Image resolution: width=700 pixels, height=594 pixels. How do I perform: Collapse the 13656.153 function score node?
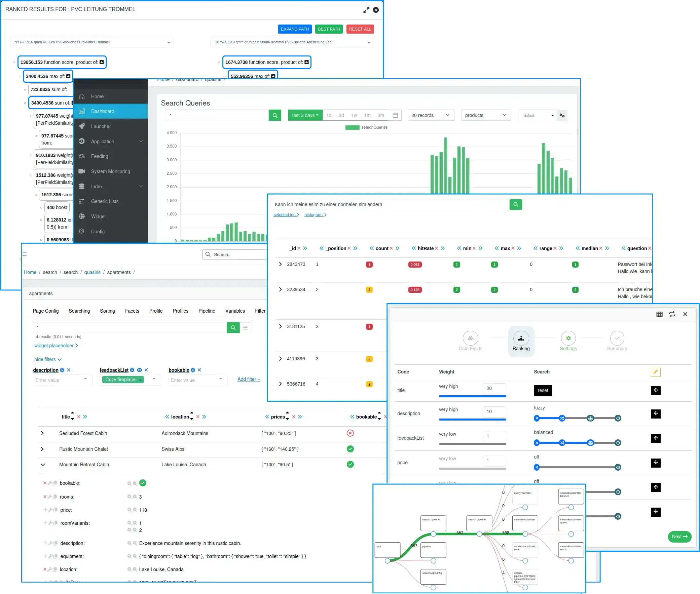tap(102, 62)
